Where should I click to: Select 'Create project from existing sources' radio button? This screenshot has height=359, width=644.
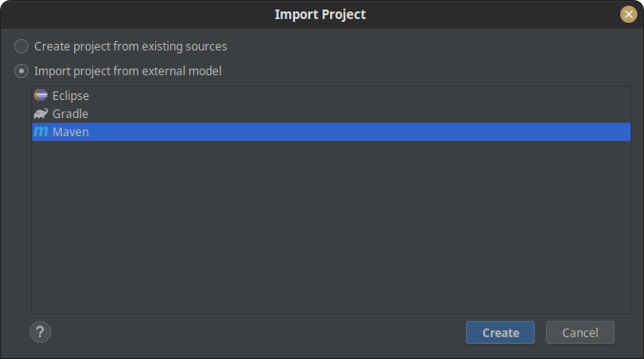pos(21,47)
